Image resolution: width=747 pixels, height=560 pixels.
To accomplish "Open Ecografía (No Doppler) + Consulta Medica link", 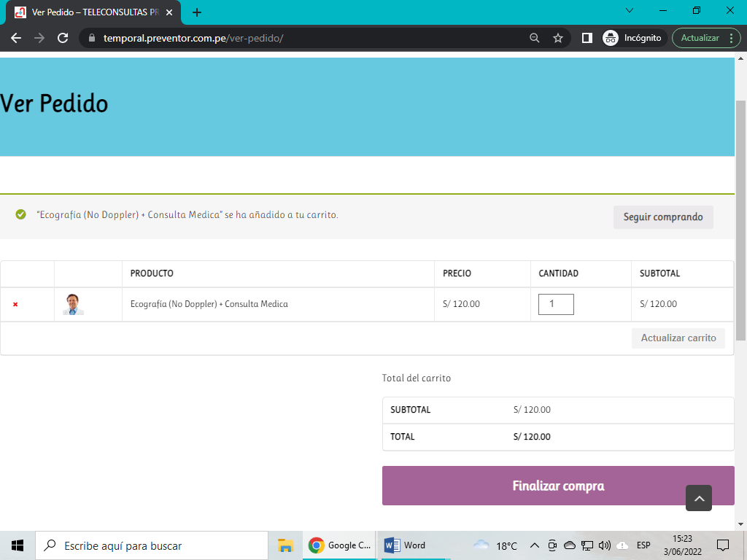I will pos(209,304).
